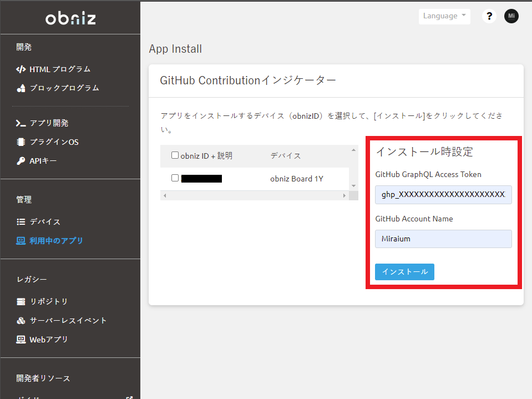Screen dimensions: 532x399
Task: Click the device list icon
Action: 21,222
